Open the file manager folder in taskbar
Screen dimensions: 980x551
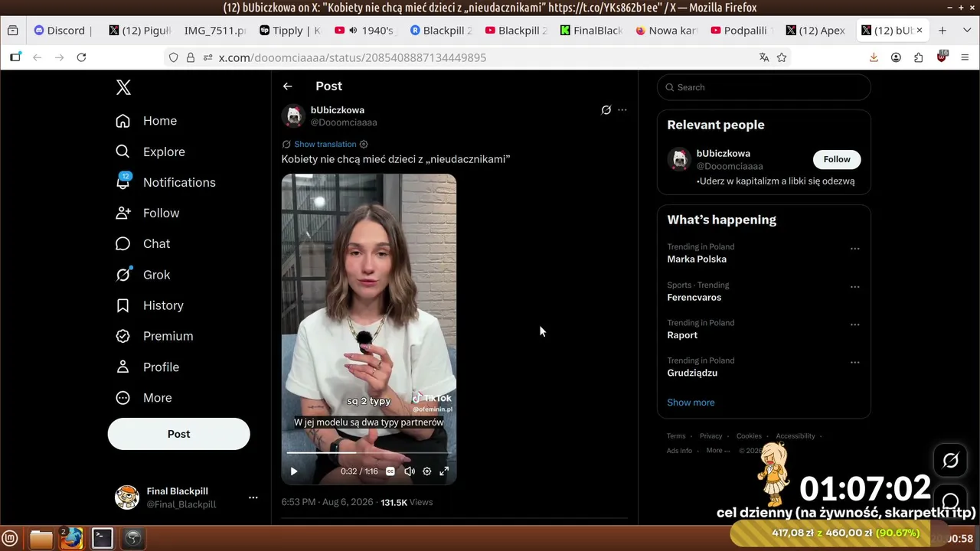(x=41, y=539)
